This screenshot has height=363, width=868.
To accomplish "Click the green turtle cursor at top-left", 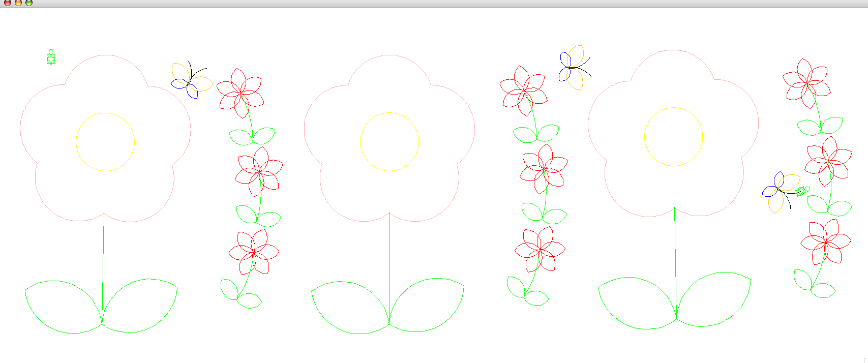I will tap(51, 58).
